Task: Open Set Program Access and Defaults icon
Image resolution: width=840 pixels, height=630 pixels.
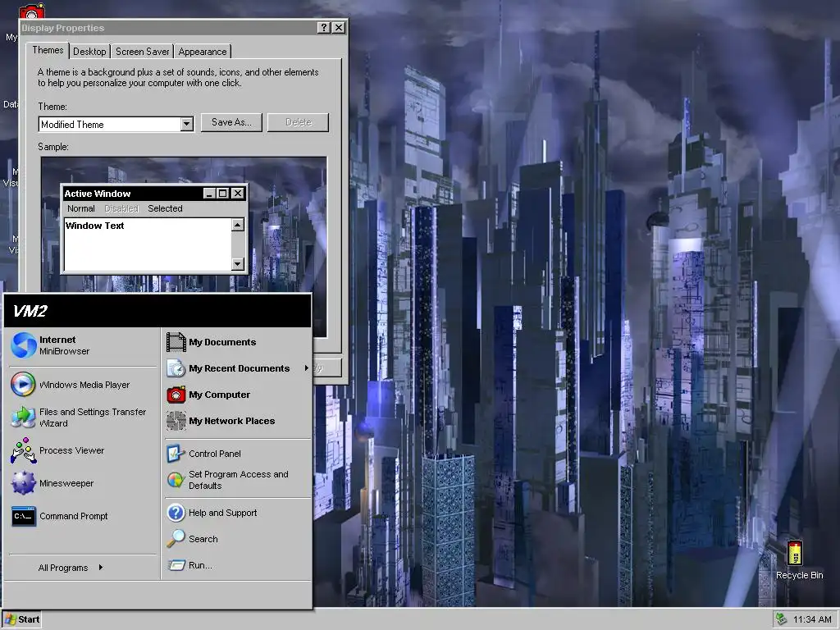Action: coord(176,480)
